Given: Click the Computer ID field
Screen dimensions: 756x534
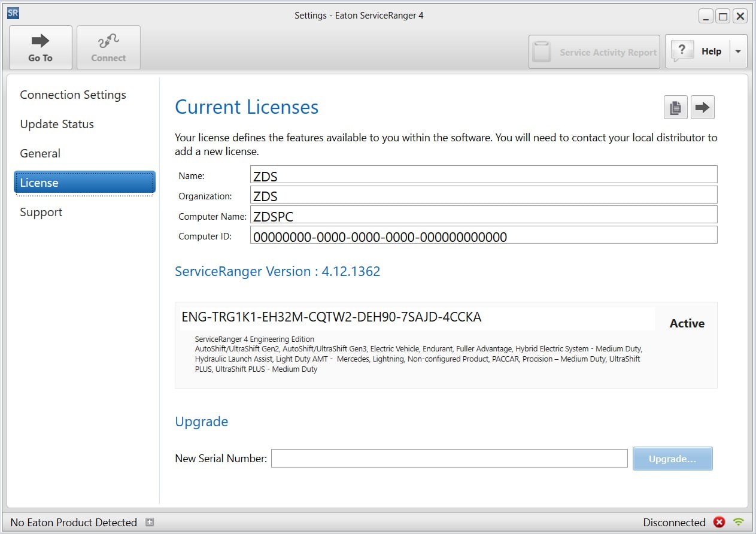Looking at the screenshot, I should tap(484, 235).
